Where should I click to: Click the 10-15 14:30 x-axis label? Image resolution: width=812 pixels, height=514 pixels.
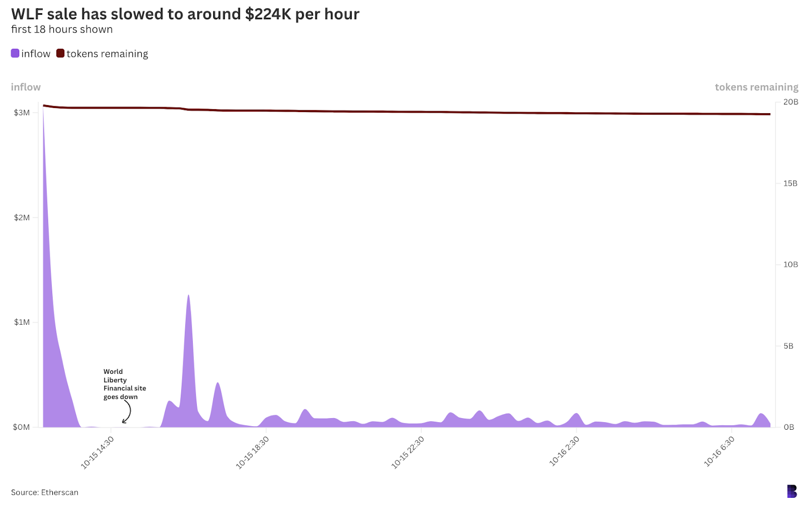[x=97, y=452]
